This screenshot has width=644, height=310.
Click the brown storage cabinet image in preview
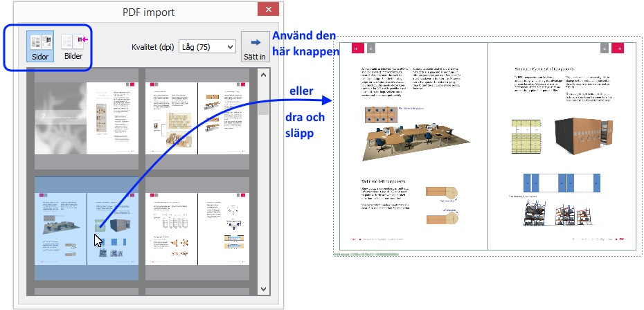coord(579,136)
